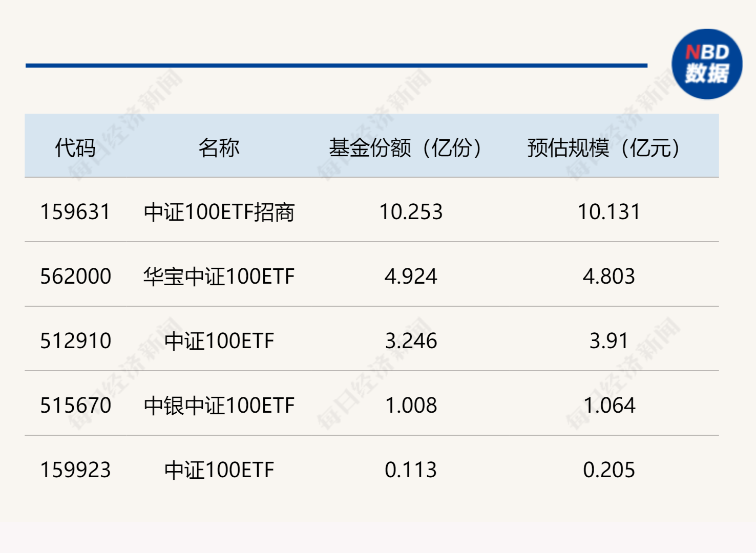Screen dimensions: 756x553
Task: Click the fund name 中证100ETF招商
Action: tap(219, 212)
